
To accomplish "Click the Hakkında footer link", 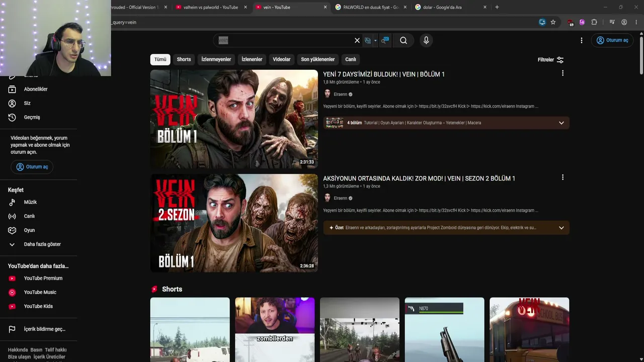I will pos(18,350).
